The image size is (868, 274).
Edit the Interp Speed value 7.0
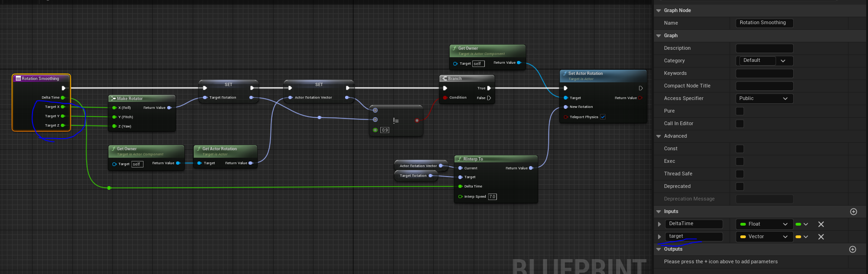coord(492,197)
